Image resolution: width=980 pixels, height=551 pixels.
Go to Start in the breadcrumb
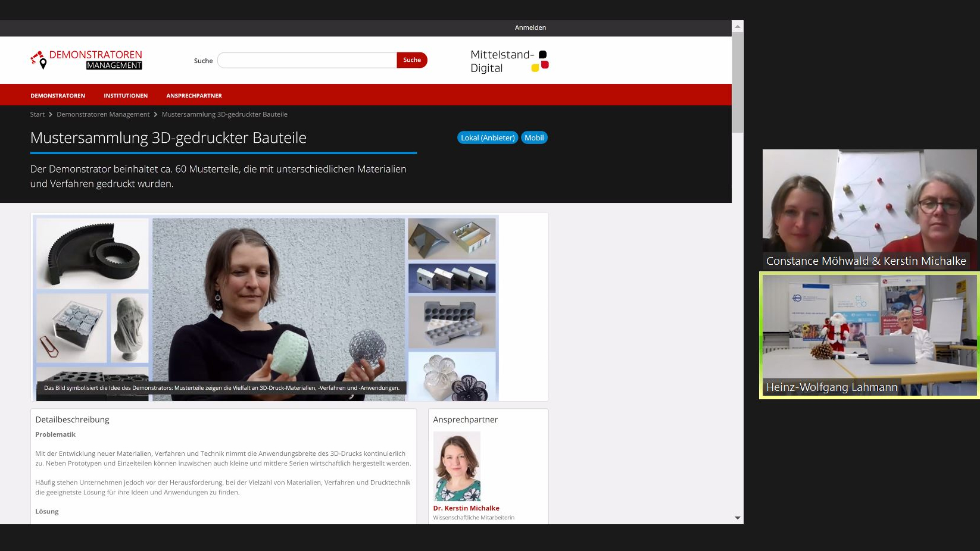click(x=37, y=114)
